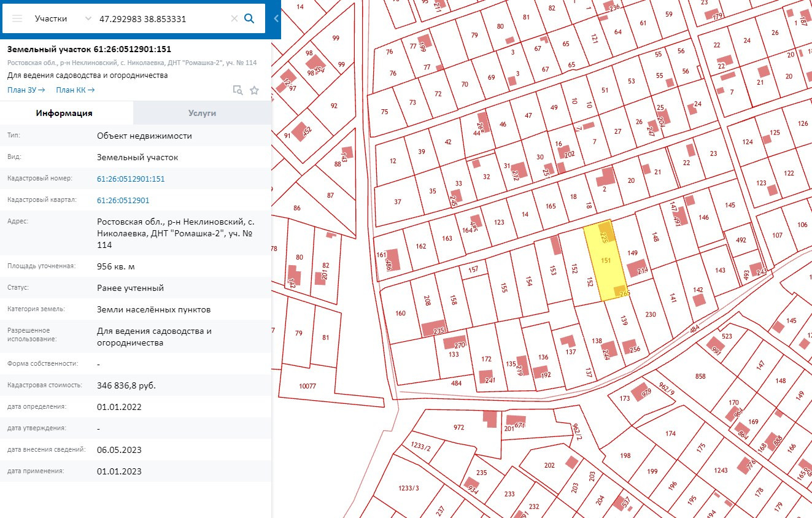
Task: Clear the search coordinates with X
Action: [234, 18]
